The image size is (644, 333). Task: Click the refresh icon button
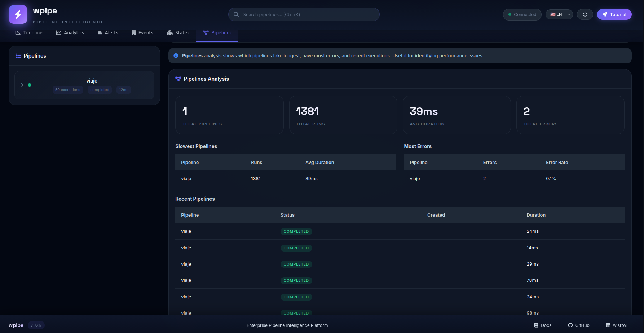tap(585, 14)
